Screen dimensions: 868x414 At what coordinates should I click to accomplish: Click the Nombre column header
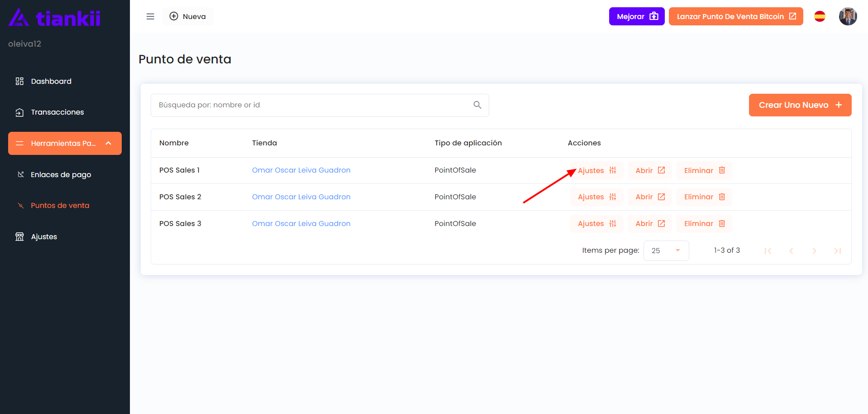174,143
